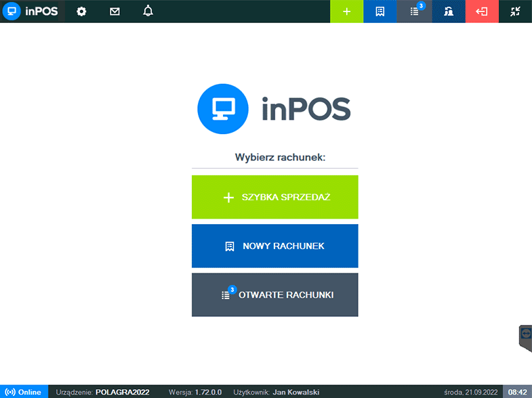Click the TeamViewer side tab on right edge
This screenshot has height=398, width=532.
click(525, 336)
